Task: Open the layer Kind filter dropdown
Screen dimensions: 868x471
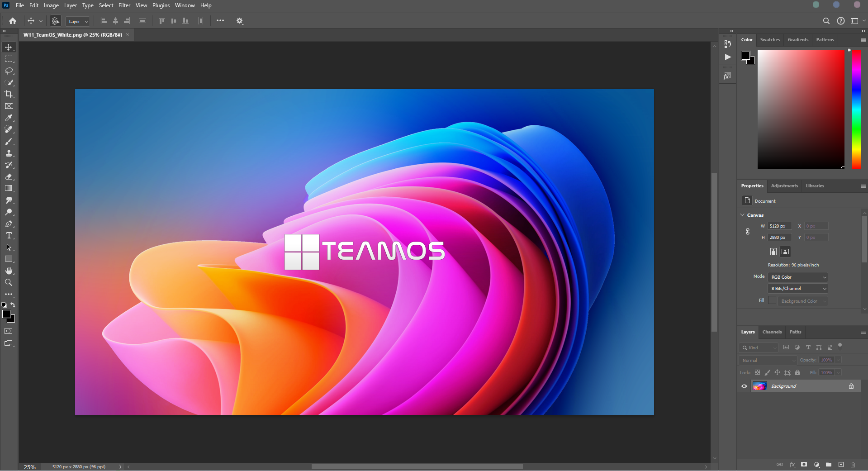Action: click(x=759, y=347)
